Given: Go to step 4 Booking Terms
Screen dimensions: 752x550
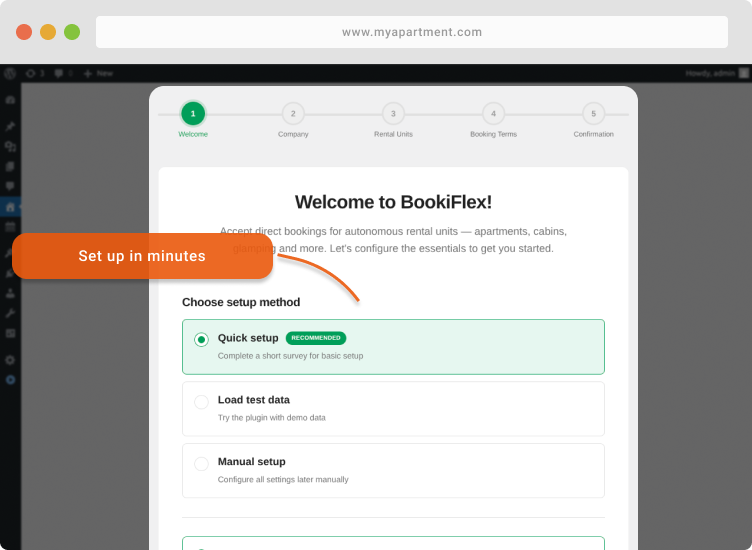Looking at the screenshot, I should [493, 114].
